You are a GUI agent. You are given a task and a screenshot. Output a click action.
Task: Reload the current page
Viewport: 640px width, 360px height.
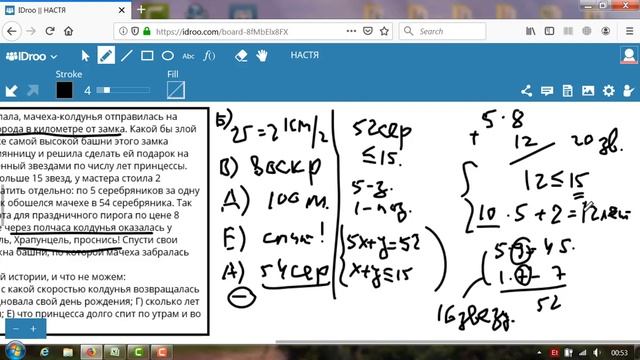coord(50,31)
